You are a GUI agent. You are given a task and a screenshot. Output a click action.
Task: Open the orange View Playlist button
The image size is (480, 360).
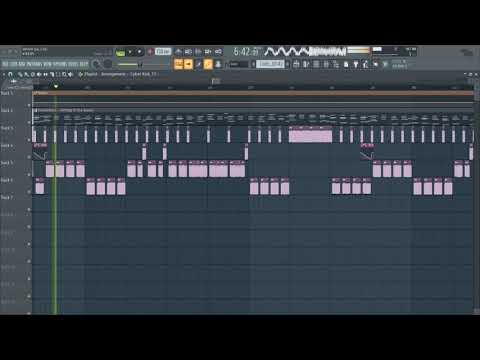[179, 64]
